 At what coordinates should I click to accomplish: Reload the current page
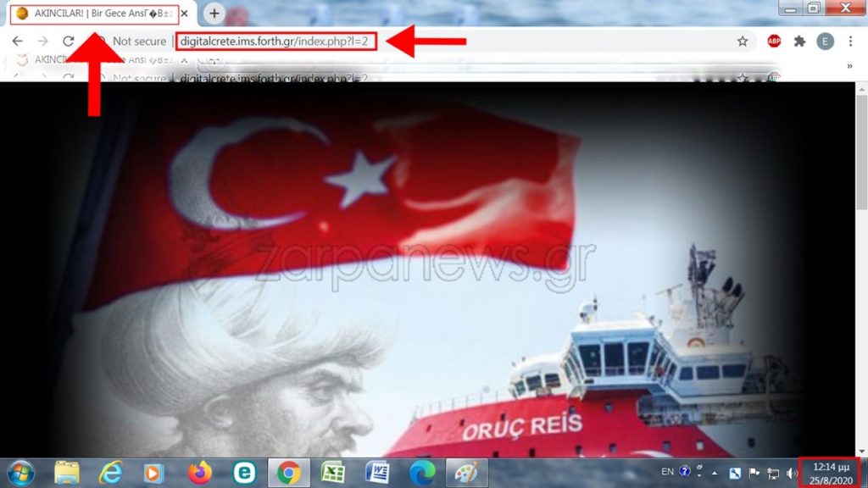point(68,41)
